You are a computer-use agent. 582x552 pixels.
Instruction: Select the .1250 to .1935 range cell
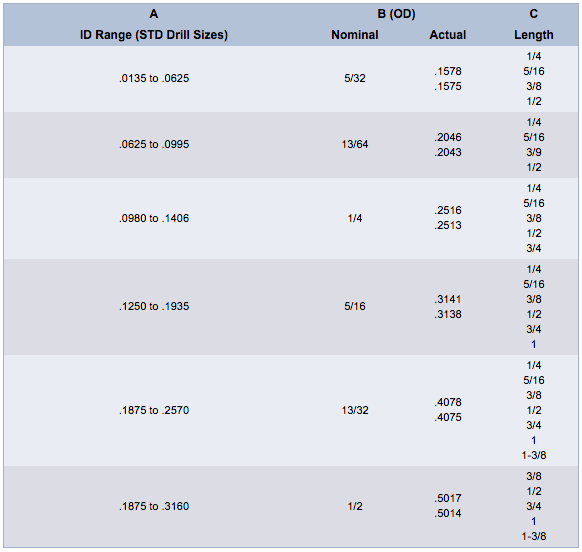click(154, 306)
